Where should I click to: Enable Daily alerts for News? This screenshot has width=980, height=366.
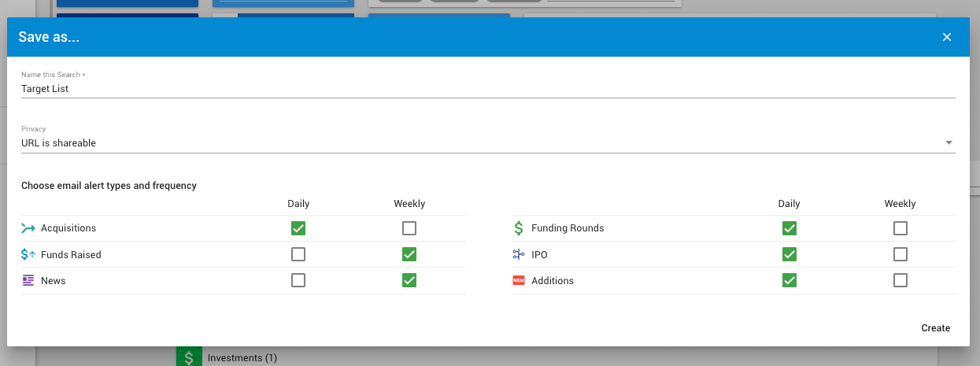click(x=298, y=280)
